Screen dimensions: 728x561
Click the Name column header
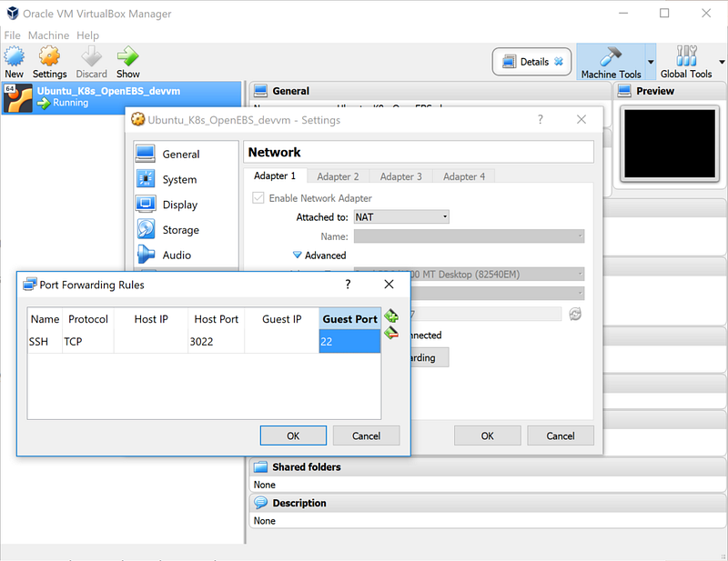[45, 319]
